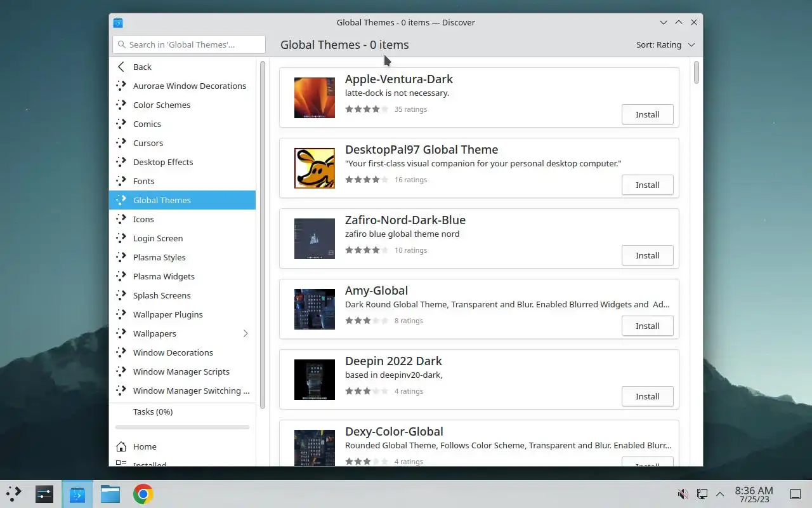Click the 'Global Themes - 0 items' heading
Image resolution: width=812 pixels, height=508 pixels.
pos(344,44)
